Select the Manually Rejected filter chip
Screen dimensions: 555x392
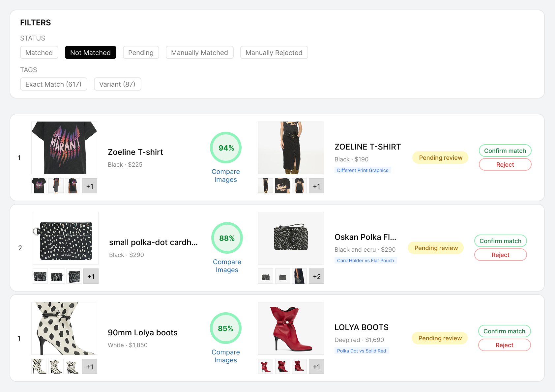(x=274, y=52)
